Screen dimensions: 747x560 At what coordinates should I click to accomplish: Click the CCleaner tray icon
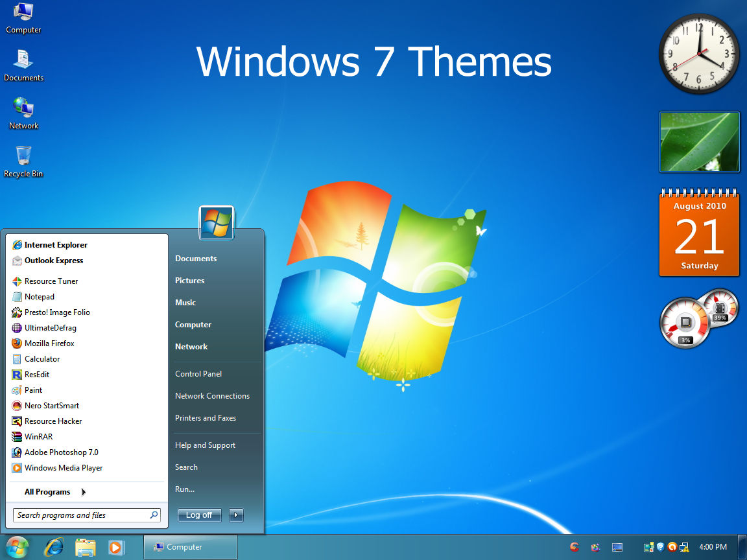(575, 547)
